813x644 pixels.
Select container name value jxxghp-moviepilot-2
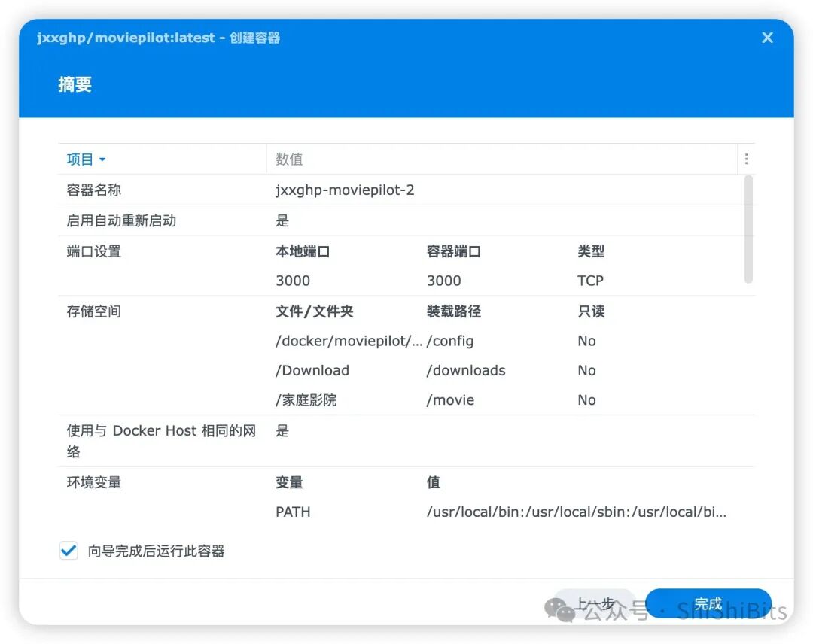(345, 190)
